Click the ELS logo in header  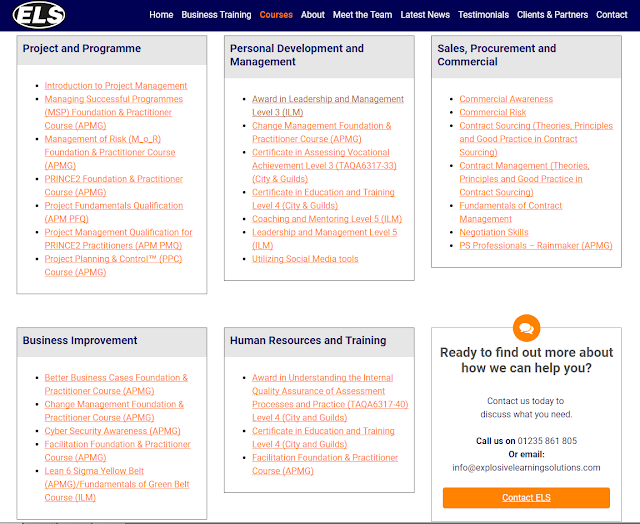39,15
